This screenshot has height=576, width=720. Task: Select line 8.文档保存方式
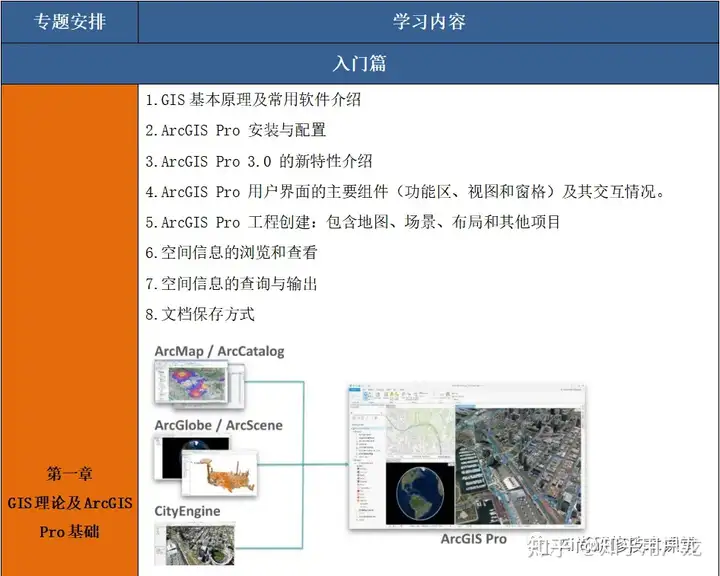[x=200, y=314]
